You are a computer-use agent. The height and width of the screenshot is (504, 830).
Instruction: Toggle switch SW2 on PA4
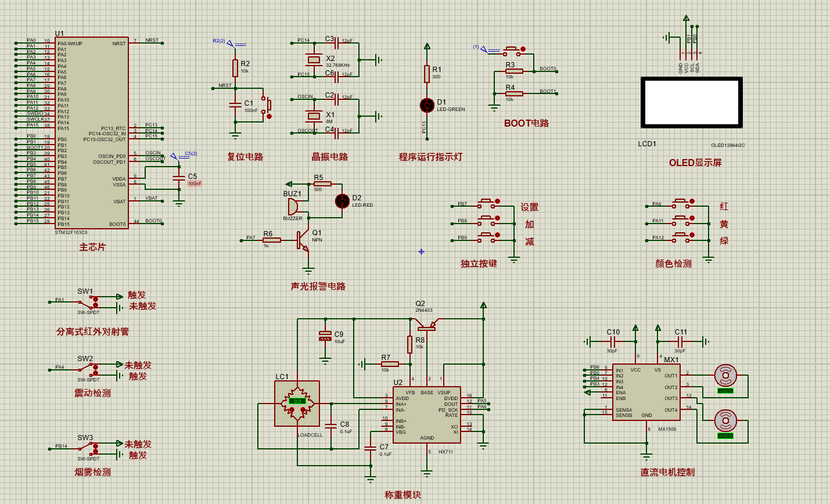tap(89, 369)
